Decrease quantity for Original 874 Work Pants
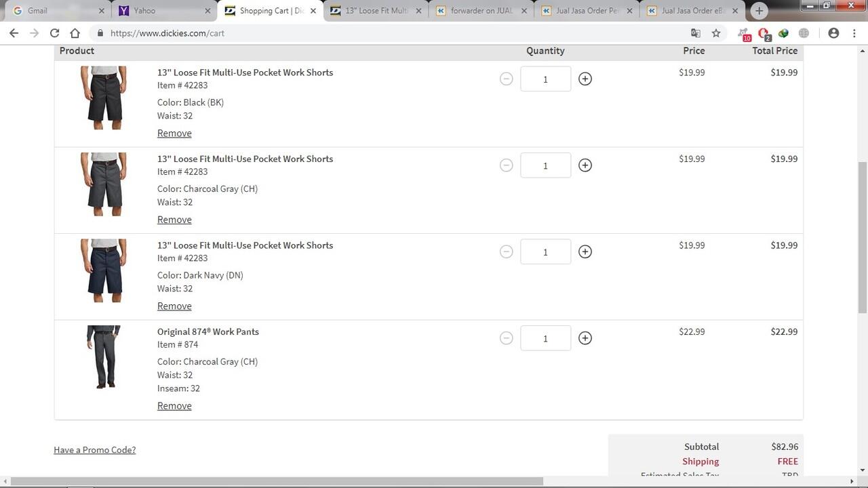The height and width of the screenshot is (488, 868). tap(506, 338)
